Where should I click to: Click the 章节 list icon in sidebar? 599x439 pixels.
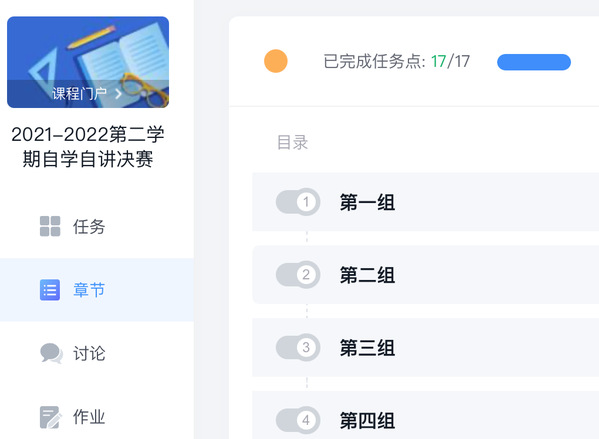coord(50,290)
